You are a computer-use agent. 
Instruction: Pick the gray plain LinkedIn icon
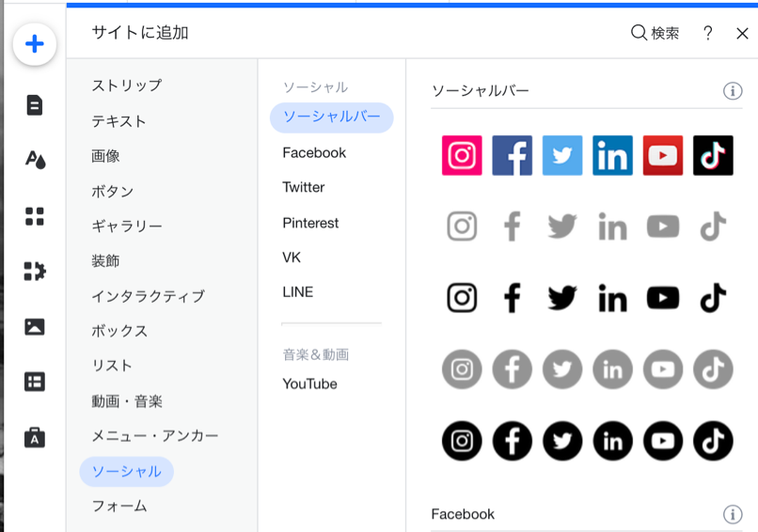click(x=612, y=227)
